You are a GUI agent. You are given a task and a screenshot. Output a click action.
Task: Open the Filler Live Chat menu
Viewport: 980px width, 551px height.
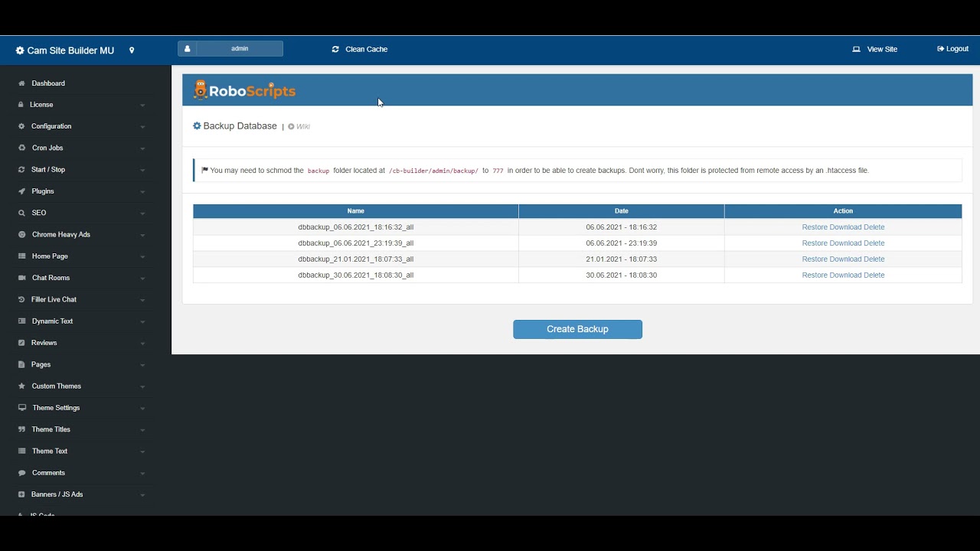(54, 299)
